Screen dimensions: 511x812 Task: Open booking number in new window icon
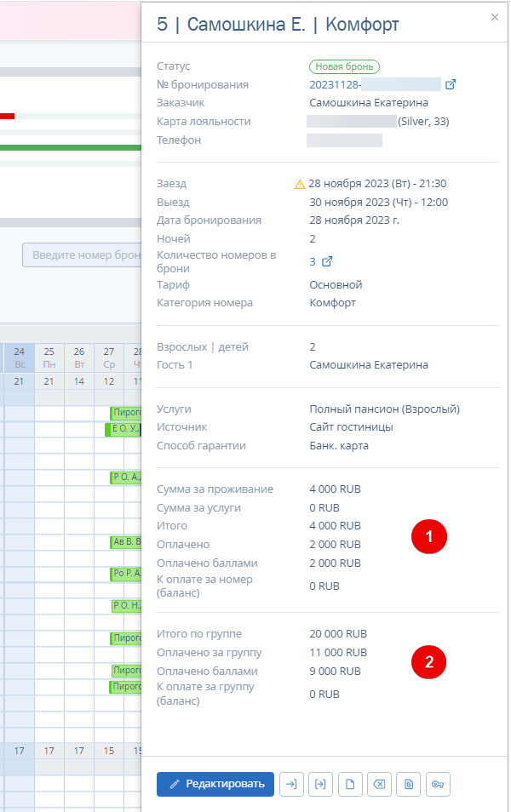pos(451,84)
